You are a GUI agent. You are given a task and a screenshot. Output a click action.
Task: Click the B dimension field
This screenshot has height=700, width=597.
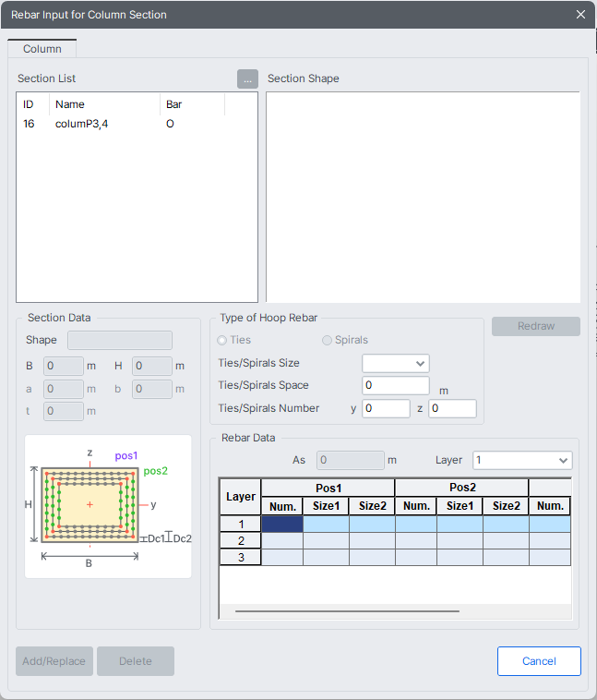pyautogui.click(x=64, y=366)
